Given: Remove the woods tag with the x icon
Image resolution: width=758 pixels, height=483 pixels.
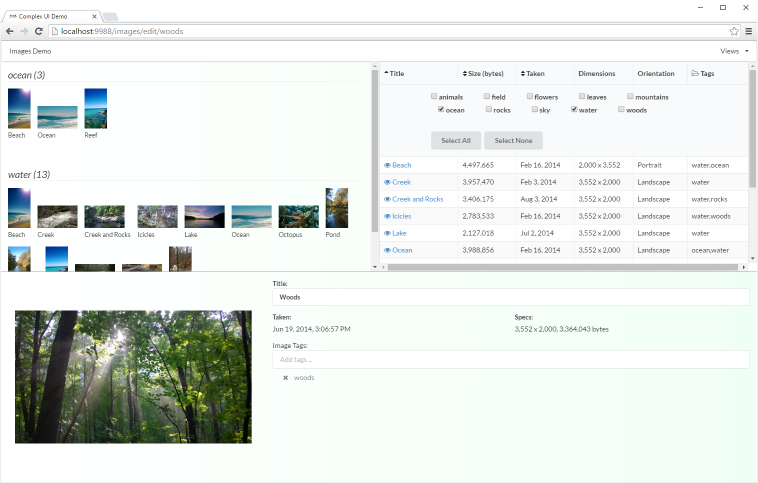Looking at the screenshot, I should [x=285, y=378].
